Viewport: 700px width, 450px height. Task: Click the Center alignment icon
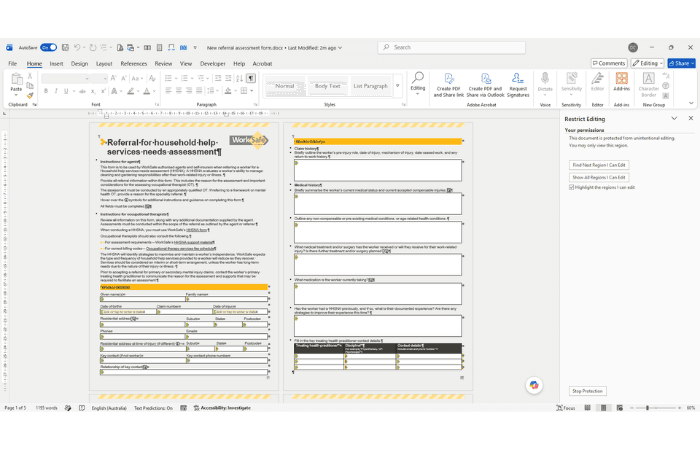[179, 91]
